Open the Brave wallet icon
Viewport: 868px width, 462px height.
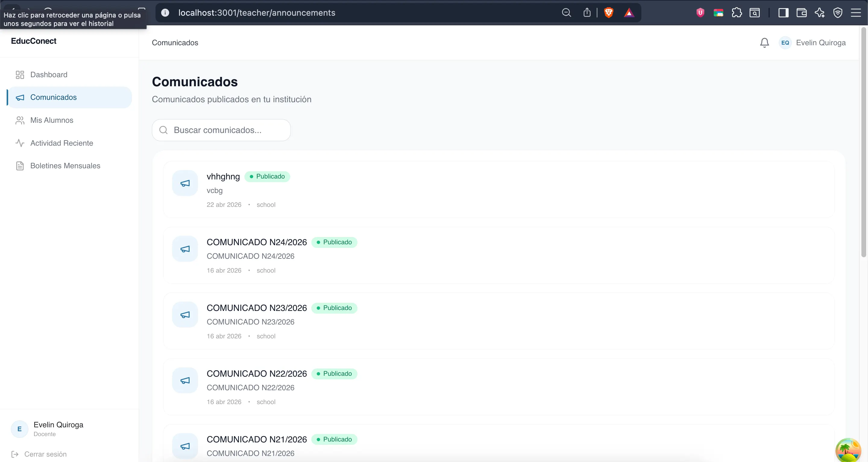pyautogui.click(x=801, y=13)
